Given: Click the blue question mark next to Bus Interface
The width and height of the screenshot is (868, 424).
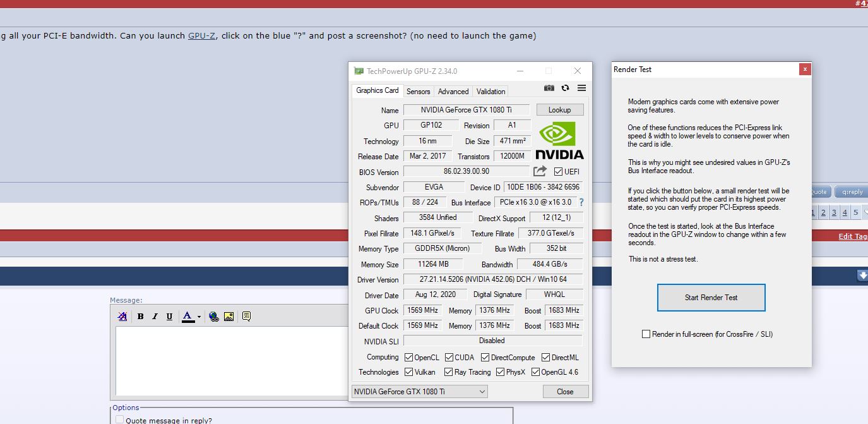Looking at the screenshot, I should pyautogui.click(x=581, y=202).
